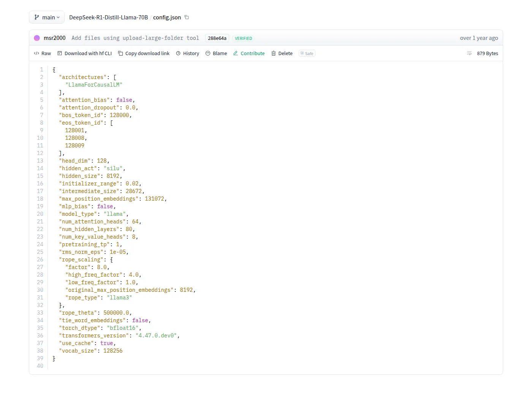
Task: Open msr2000 user profile link
Action: pyautogui.click(x=54, y=38)
